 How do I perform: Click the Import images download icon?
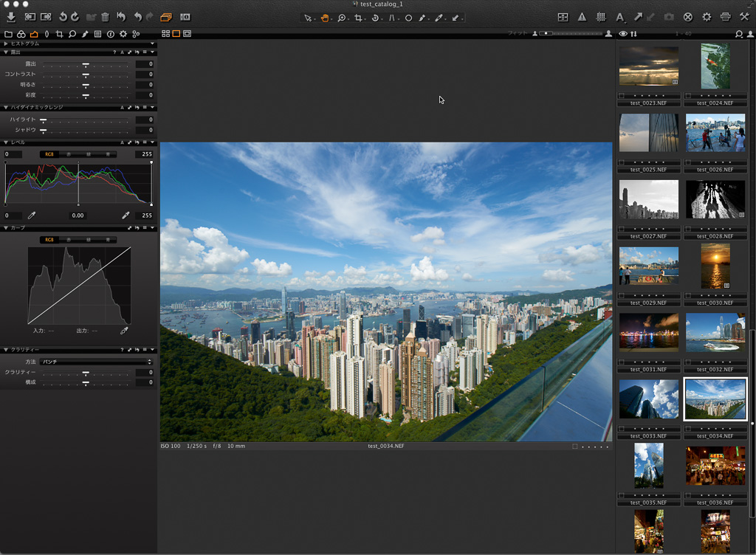coord(10,17)
